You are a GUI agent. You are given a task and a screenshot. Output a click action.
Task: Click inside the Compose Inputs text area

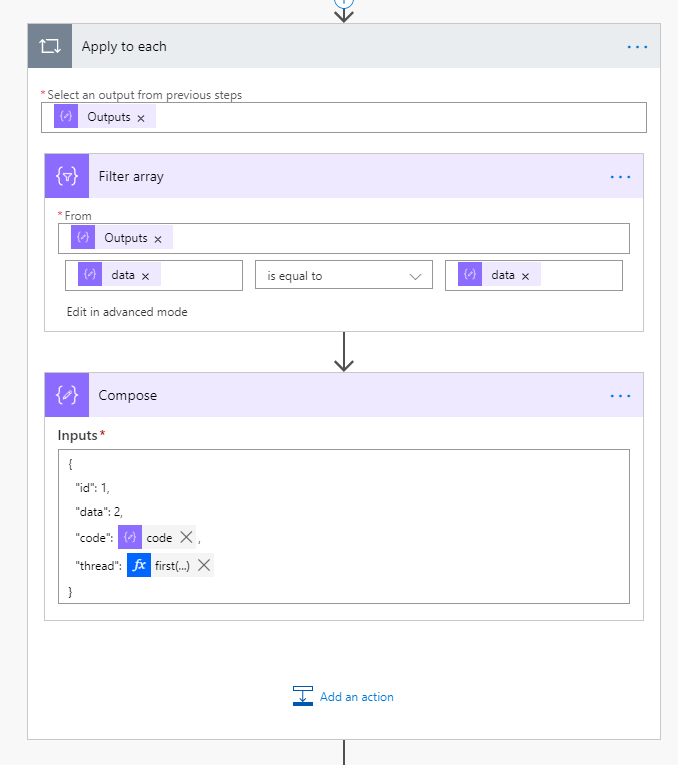pyautogui.click(x=344, y=526)
